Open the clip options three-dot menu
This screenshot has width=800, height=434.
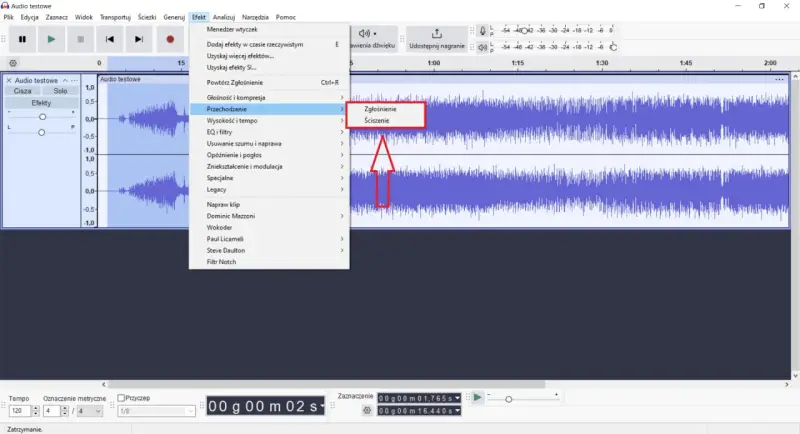click(779, 80)
